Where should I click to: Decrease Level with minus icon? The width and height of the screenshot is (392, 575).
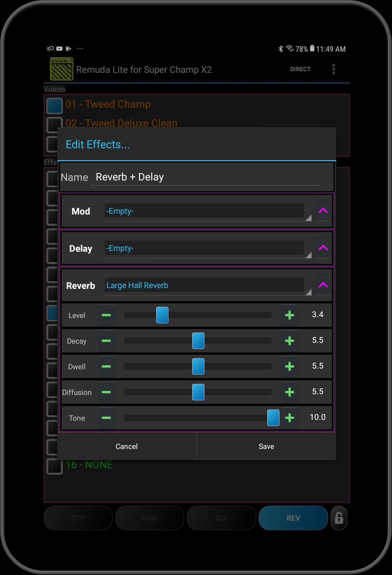(106, 315)
